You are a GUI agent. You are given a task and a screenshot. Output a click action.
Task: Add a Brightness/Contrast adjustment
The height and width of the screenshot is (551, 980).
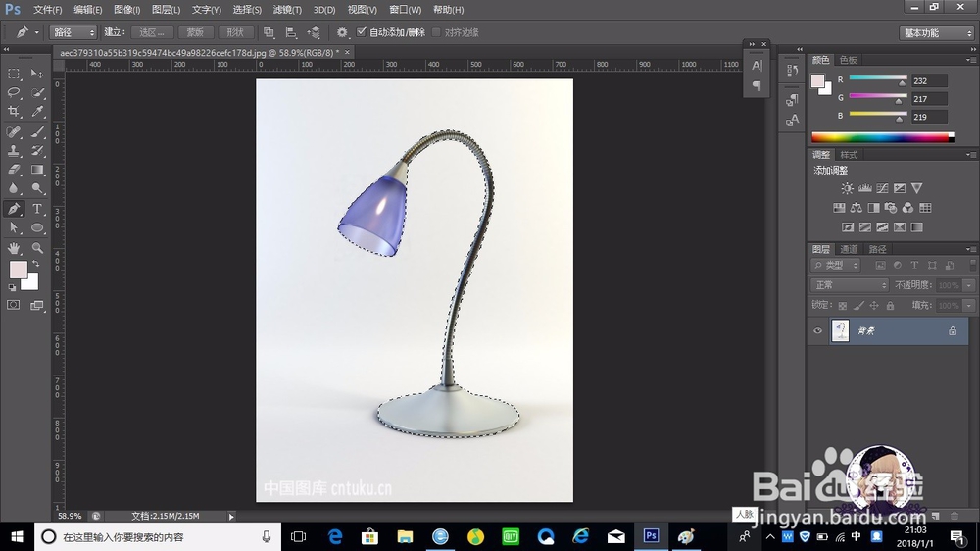(x=847, y=188)
